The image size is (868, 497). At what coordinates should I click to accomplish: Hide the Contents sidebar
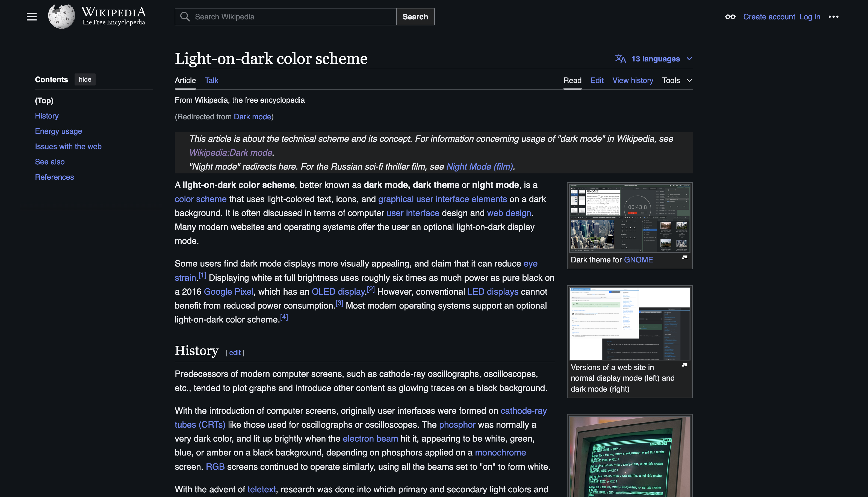point(85,79)
